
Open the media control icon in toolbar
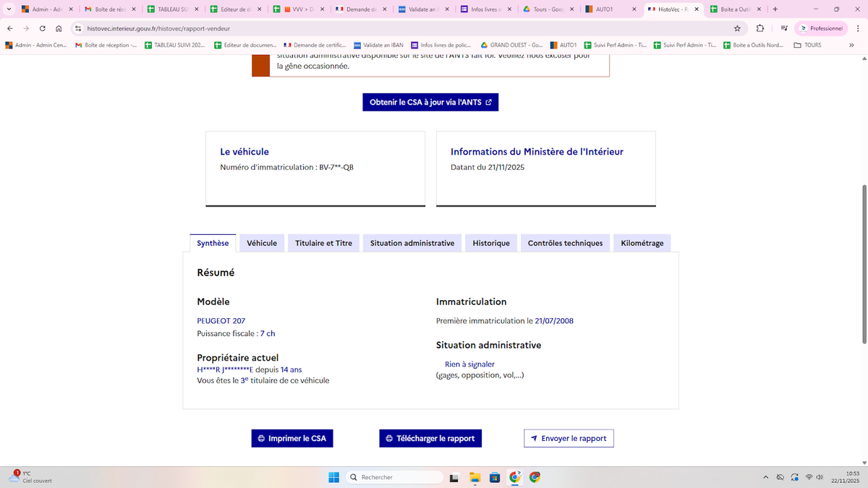click(x=783, y=28)
